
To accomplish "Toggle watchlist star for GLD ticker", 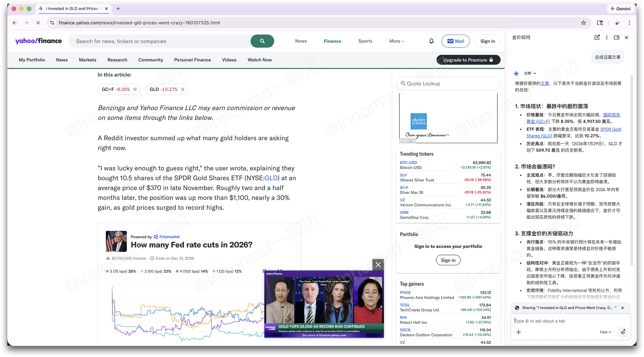I will point(183,89).
